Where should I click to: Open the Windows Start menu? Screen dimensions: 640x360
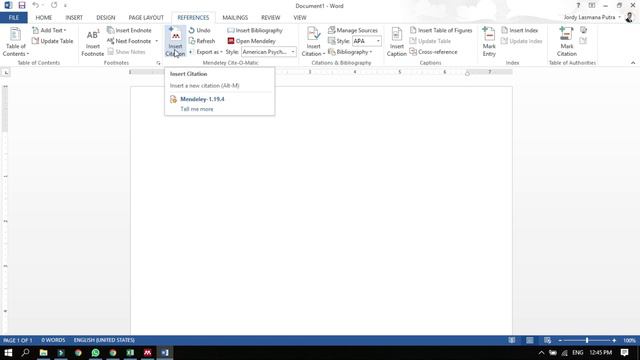(8, 353)
